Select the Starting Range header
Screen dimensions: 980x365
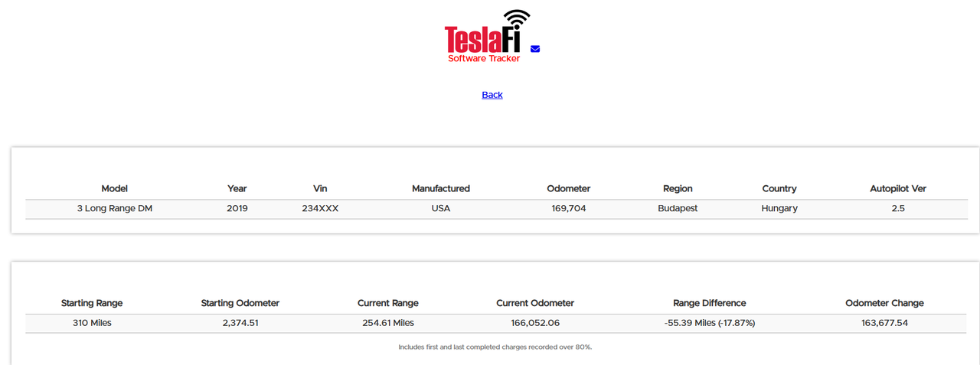(x=92, y=304)
